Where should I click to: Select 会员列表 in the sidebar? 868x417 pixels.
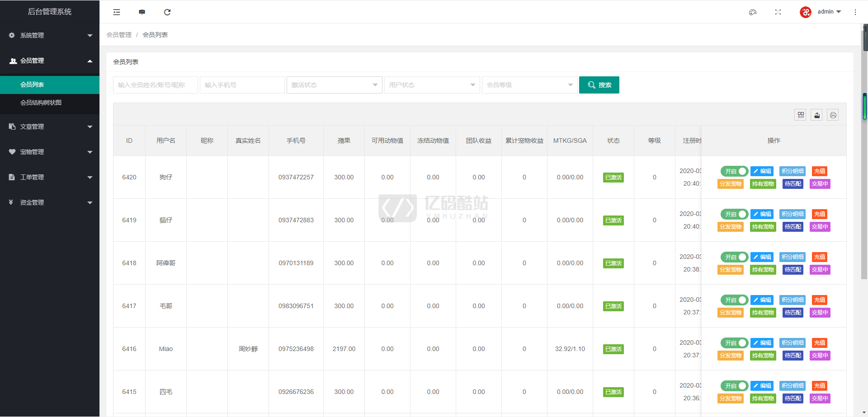click(50, 85)
